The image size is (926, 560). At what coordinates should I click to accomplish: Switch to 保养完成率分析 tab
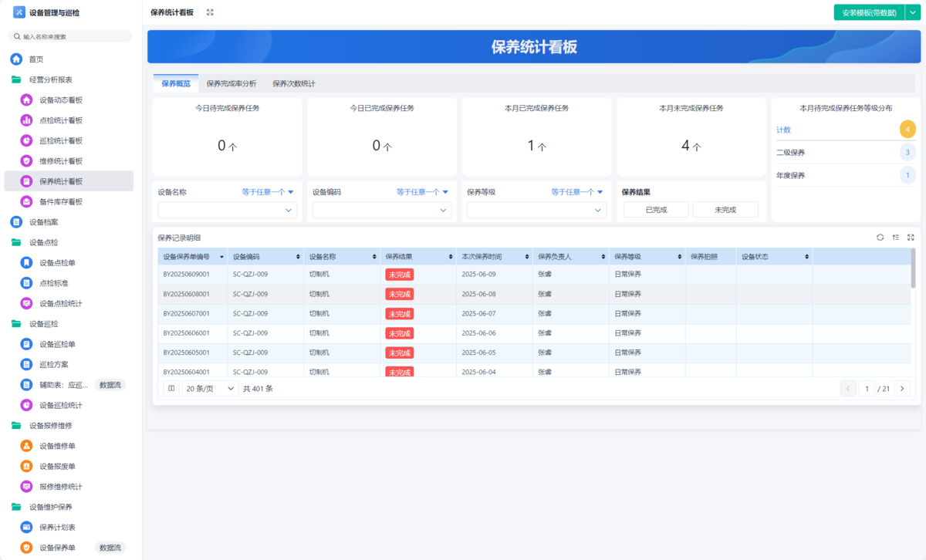coord(231,83)
